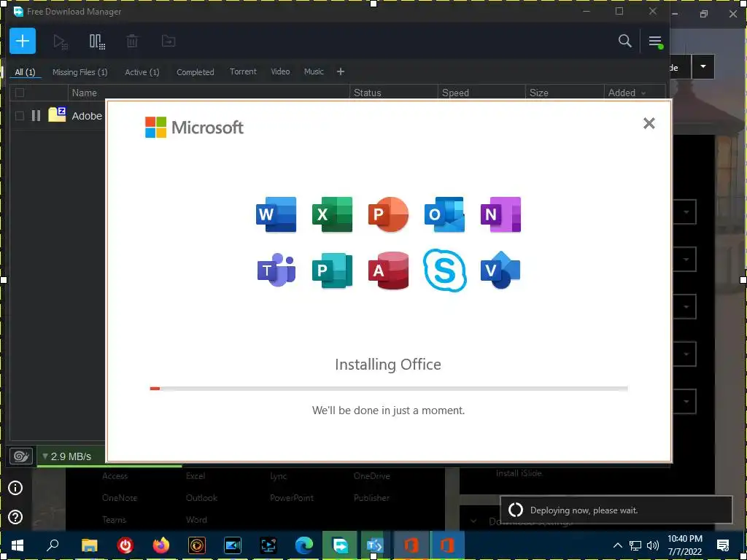
Task: Click the Deploying now, please wait notification
Action: [616, 510]
